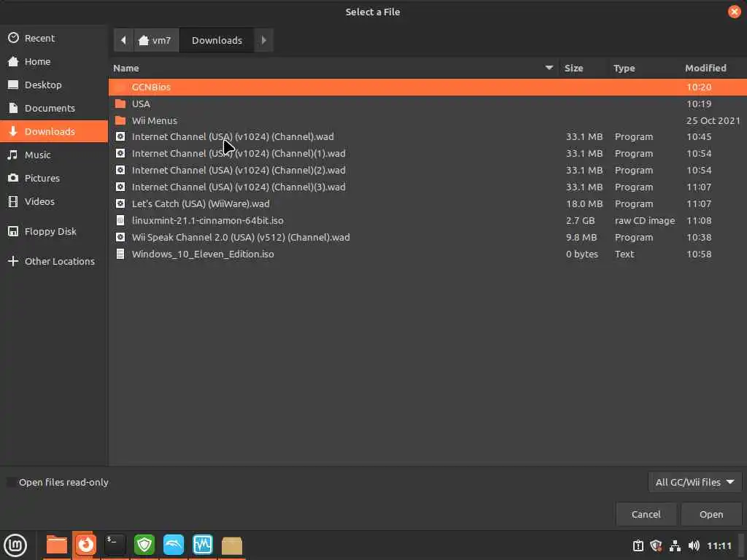Close the Select a File dialog
Screen dimensions: 747x560
(734, 12)
